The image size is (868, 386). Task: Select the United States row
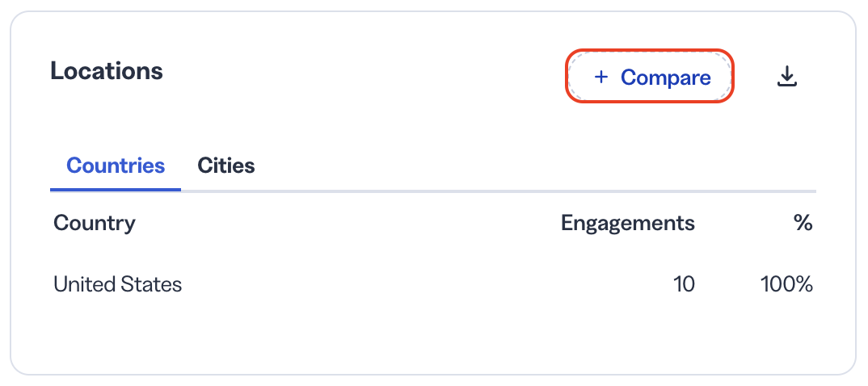pyautogui.click(x=433, y=284)
